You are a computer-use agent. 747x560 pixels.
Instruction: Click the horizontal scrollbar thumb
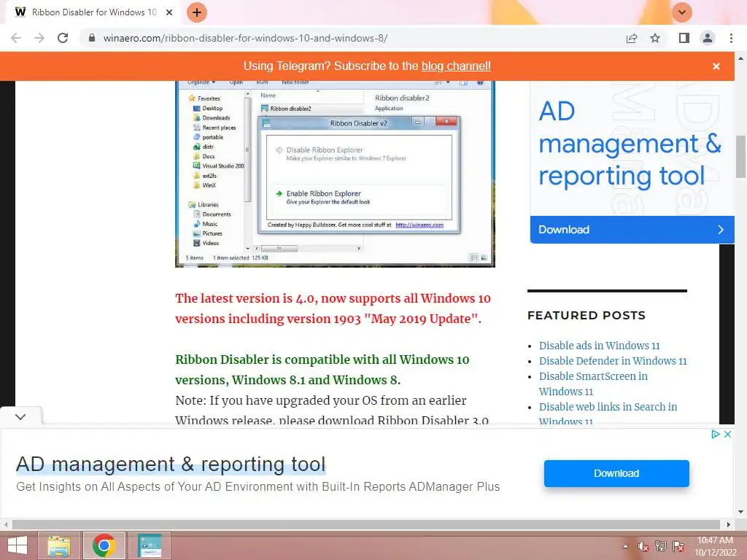[x=366, y=524]
